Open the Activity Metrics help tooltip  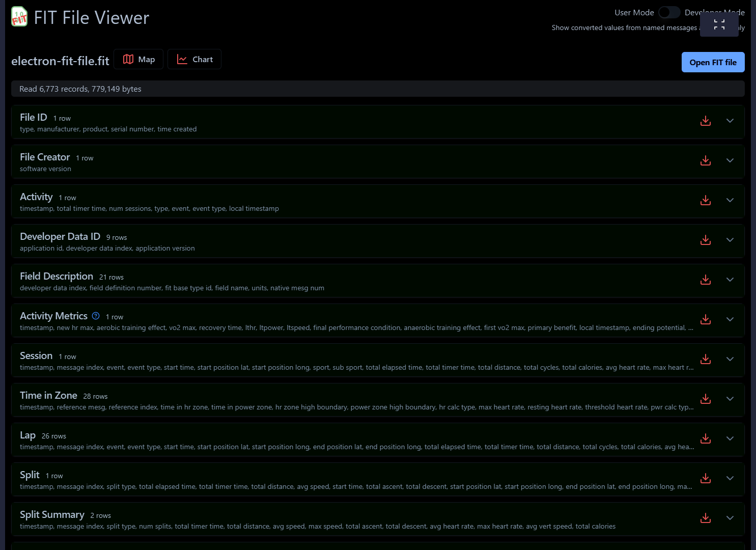95,315
